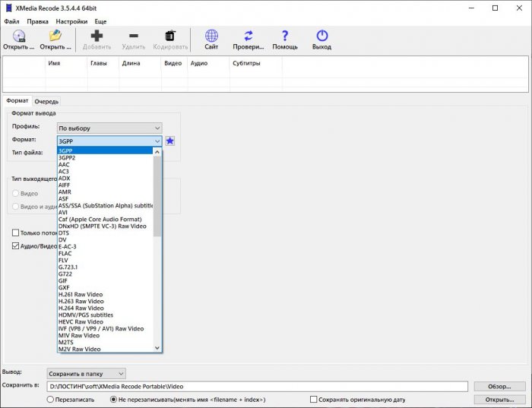532x408 pixels.
Task: Click the Кодировать encode icon
Action: tap(170, 36)
